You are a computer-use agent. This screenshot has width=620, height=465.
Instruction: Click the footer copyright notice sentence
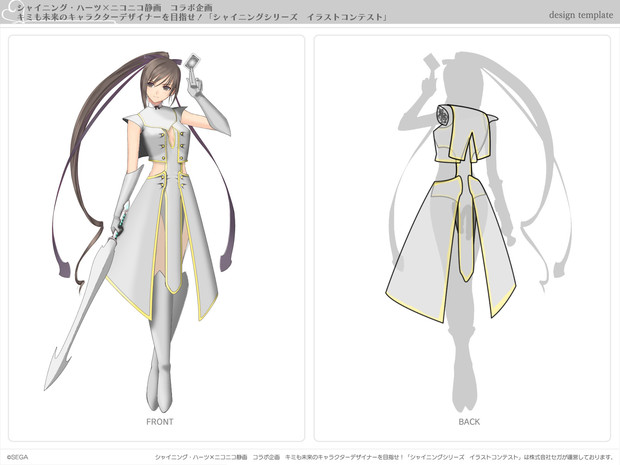click(384, 457)
